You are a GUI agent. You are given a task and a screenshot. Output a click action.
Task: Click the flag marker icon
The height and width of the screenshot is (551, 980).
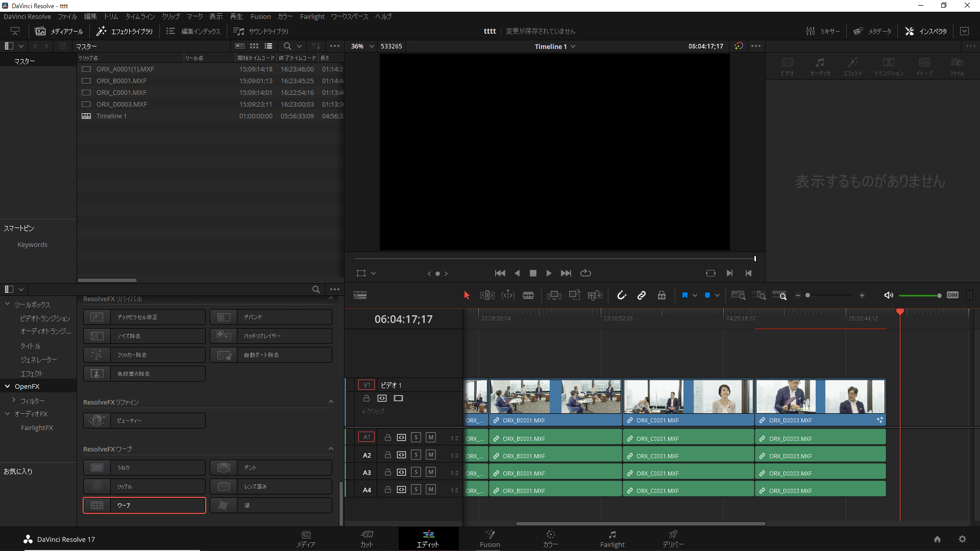[685, 295]
